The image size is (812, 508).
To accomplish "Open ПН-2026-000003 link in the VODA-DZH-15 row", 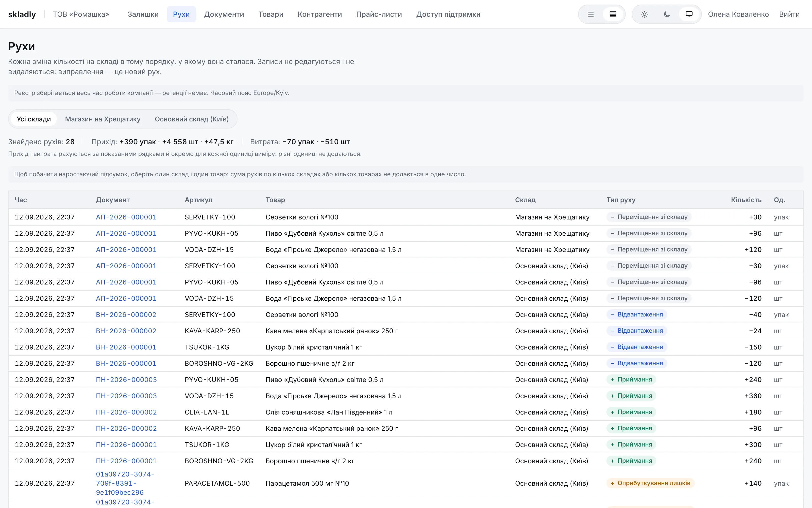I will (127, 396).
